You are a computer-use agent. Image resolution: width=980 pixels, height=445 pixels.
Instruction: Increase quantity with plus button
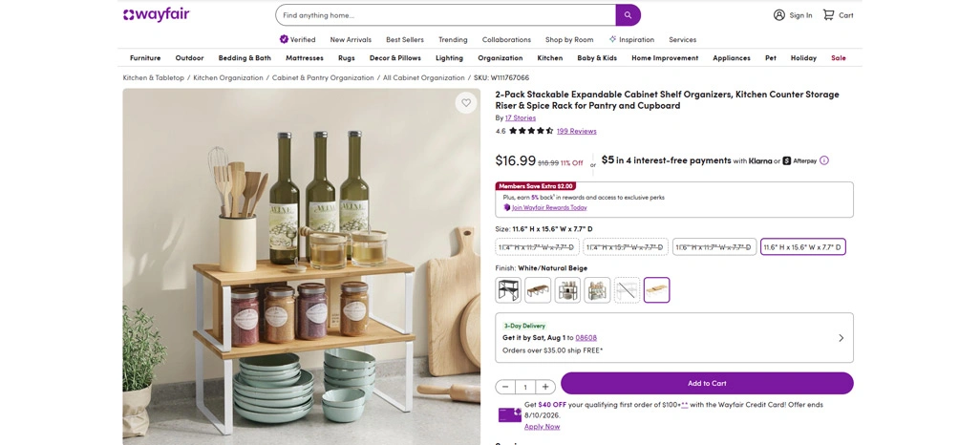(545, 387)
